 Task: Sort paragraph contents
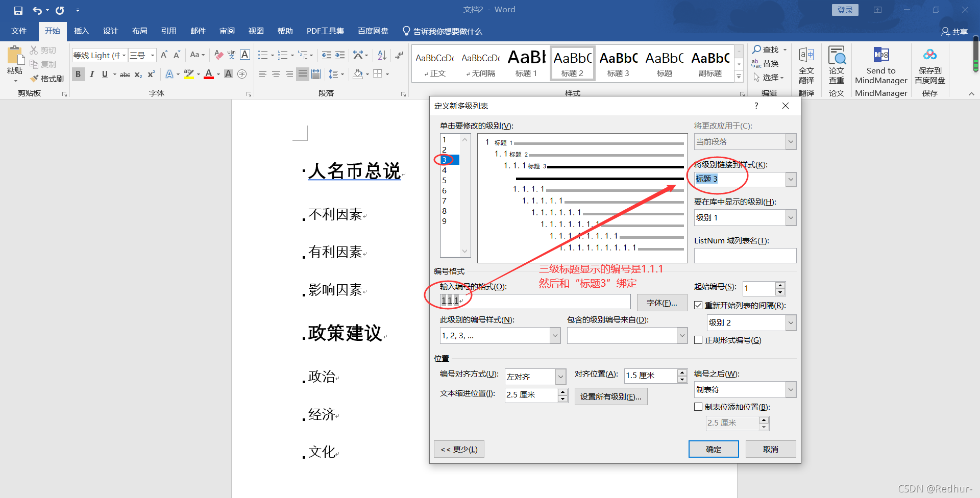click(382, 55)
